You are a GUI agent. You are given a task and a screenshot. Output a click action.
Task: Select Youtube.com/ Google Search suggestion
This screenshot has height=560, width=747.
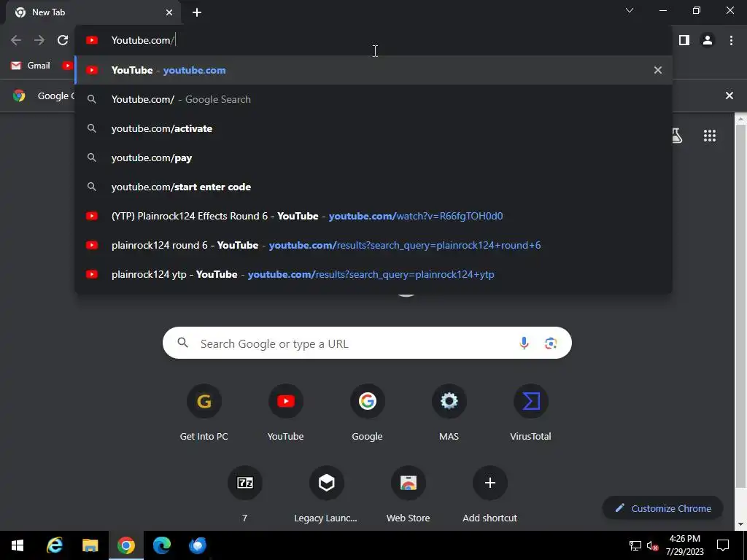(x=373, y=99)
